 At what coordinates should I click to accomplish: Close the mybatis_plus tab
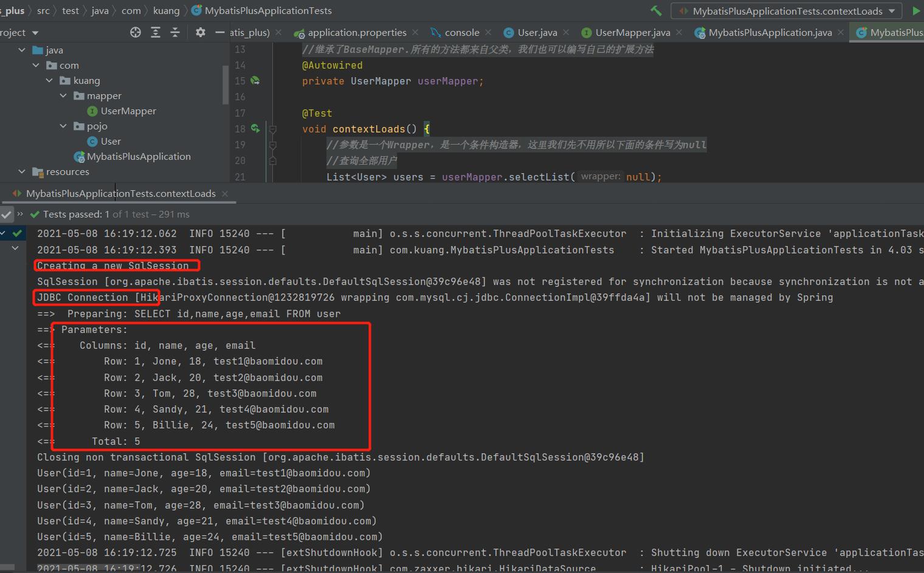278,32
